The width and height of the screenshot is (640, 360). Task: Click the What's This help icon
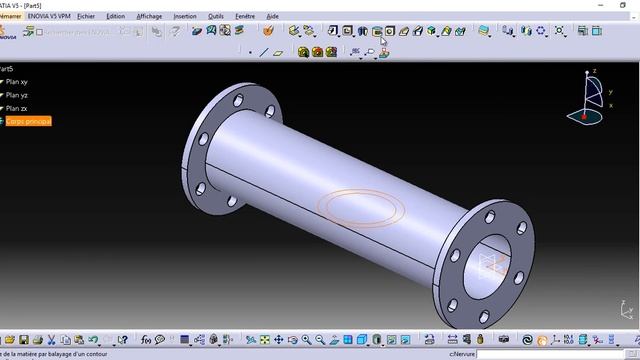122,340
